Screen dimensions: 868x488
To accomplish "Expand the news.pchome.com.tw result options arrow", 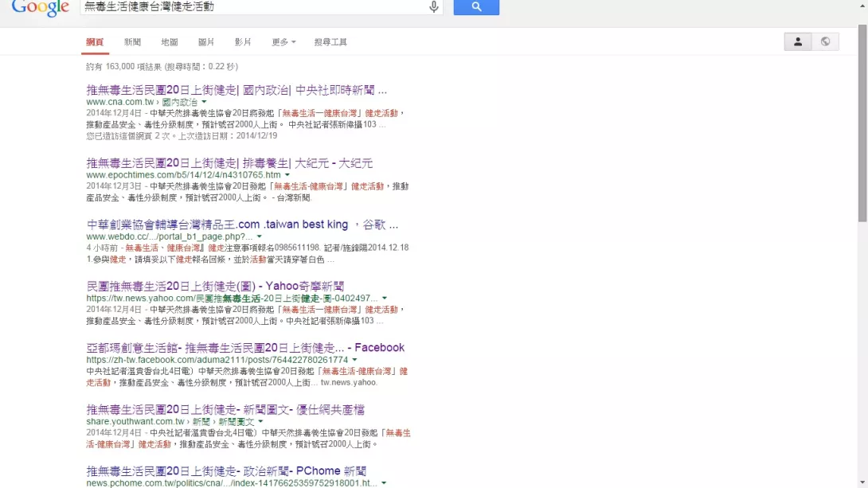I will (x=384, y=483).
